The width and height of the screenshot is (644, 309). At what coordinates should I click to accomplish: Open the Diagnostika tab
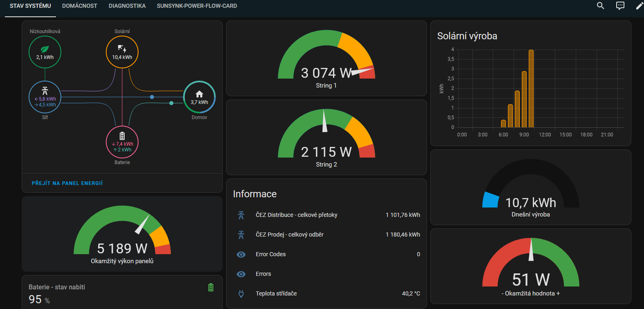(127, 6)
